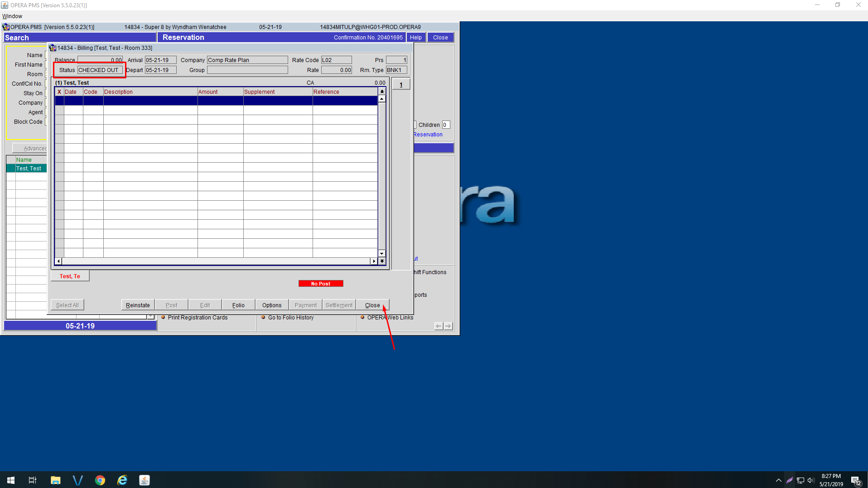The height and width of the screenshot is (488, 868).
Task: Click the next page arrow icon
Action: click(x=448, y=326)
